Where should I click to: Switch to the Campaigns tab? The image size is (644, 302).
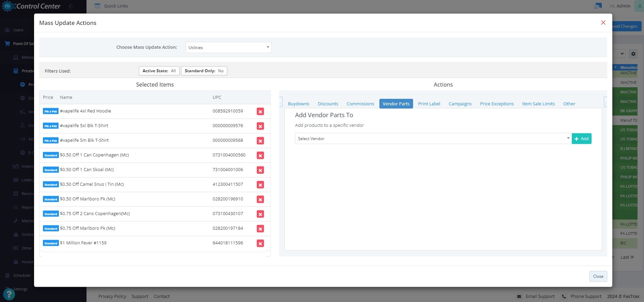460,104
